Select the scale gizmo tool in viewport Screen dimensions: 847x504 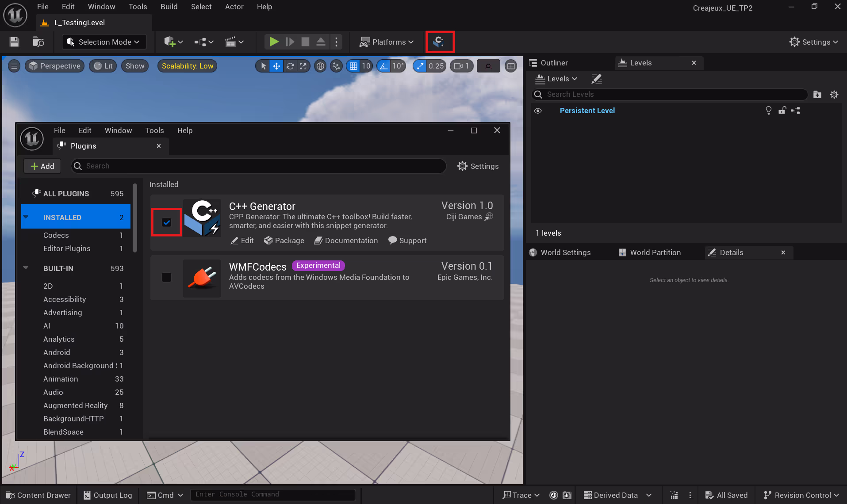[303, 66]
